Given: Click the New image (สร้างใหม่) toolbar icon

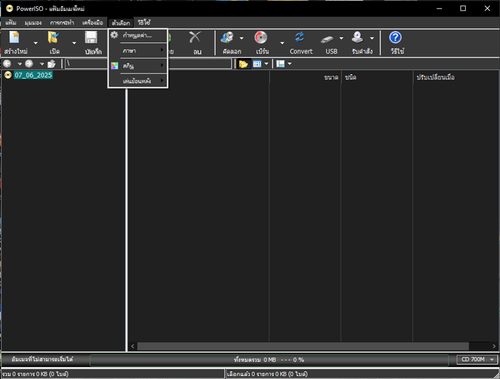Looking at the screenshot, I should [x=15, y=37].
